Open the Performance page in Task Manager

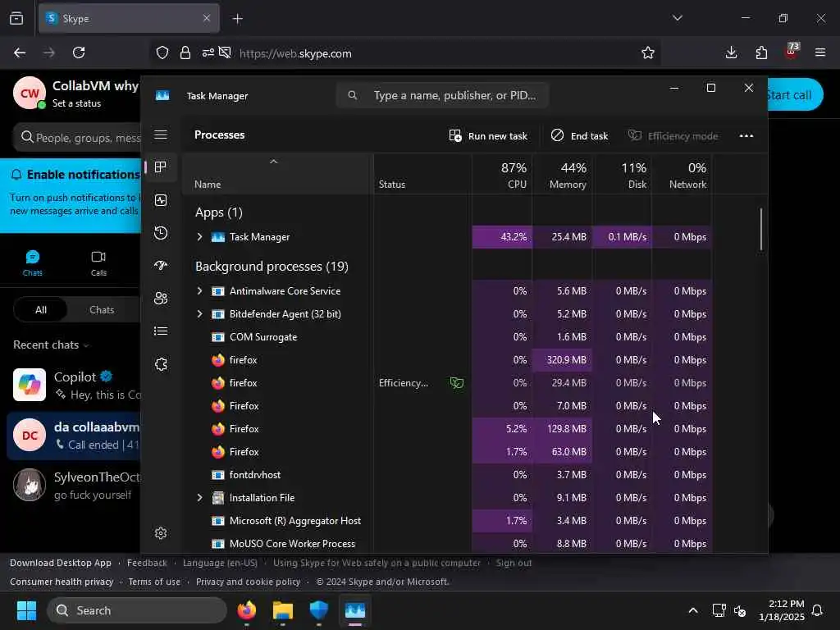click(161, 200)
